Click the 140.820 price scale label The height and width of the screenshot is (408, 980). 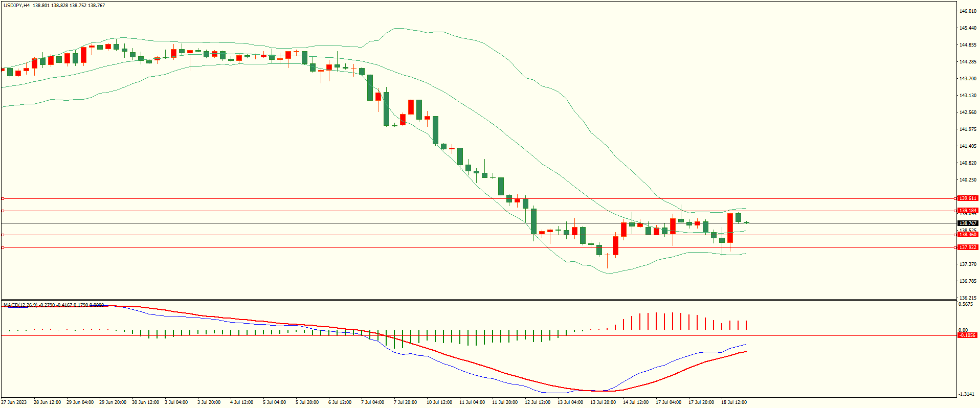[968, 163]
